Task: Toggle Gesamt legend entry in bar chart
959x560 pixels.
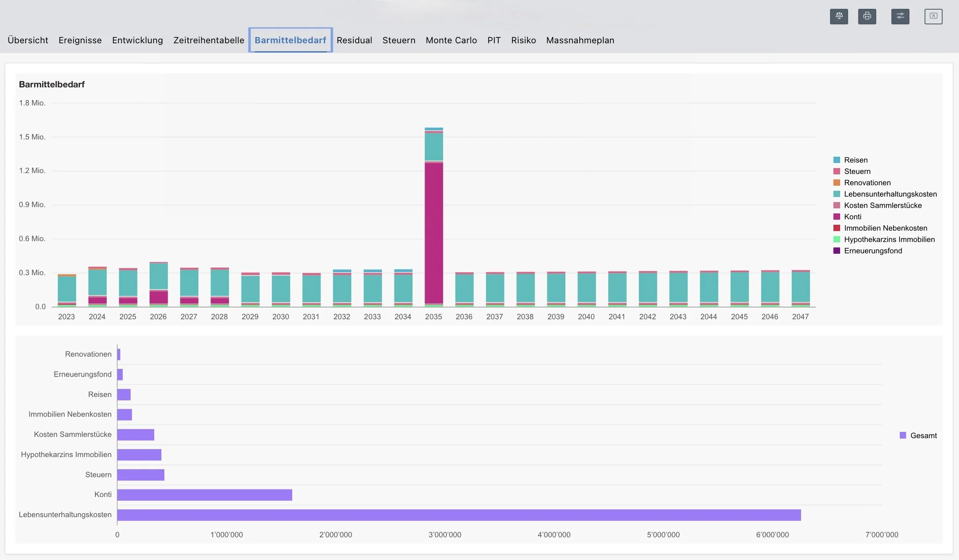Action: (x=923, y=436)
